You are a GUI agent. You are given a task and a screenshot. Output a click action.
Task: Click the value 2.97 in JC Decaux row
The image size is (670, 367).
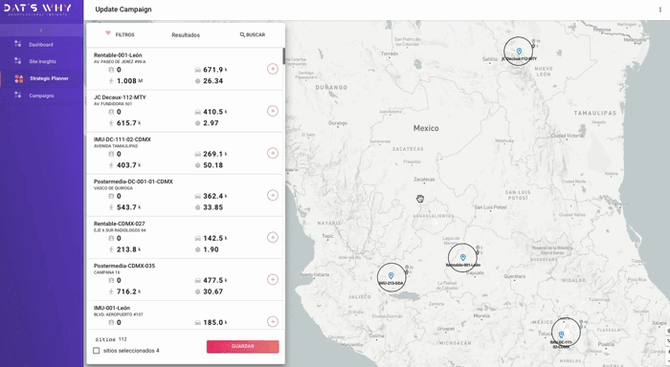pos(211,123)
